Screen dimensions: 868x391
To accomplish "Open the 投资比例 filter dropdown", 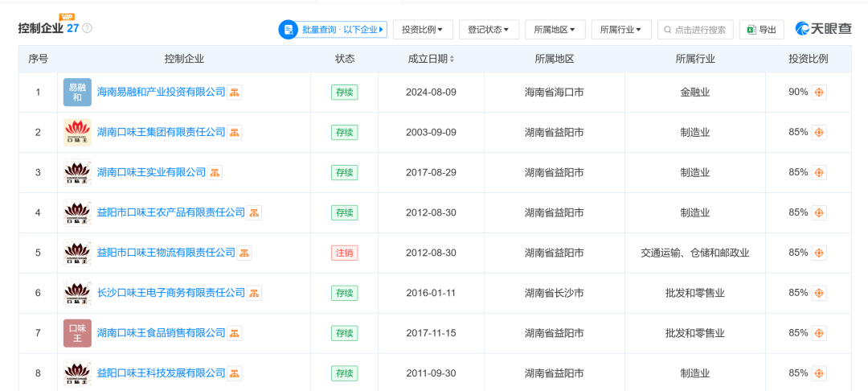I will pos(423,29).
